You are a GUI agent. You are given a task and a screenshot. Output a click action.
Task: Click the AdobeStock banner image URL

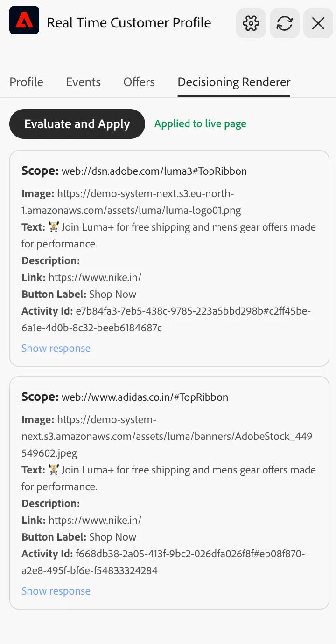[x=167, y=436]
